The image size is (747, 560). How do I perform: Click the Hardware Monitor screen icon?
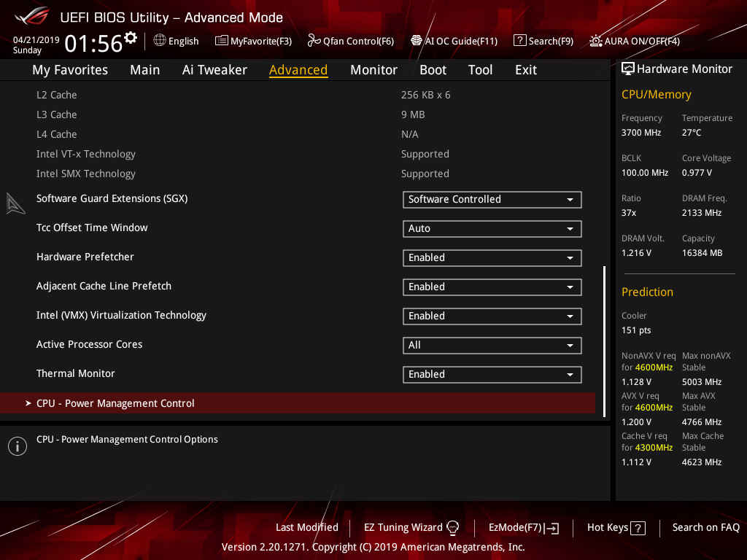tap(628, 69)
